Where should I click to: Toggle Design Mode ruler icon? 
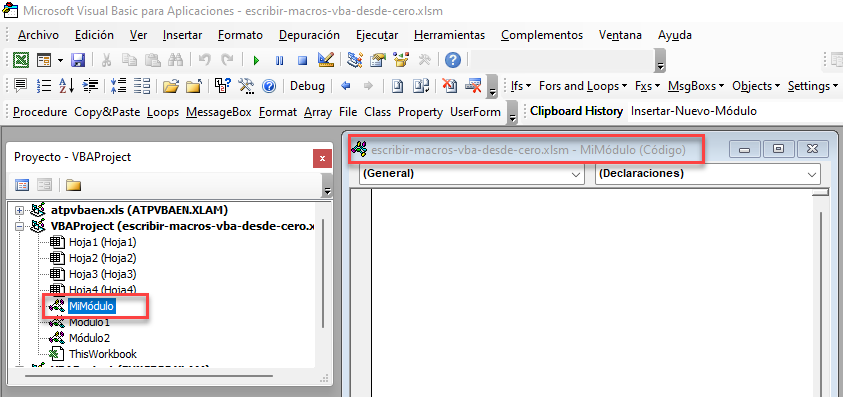[x=326, y=60]
